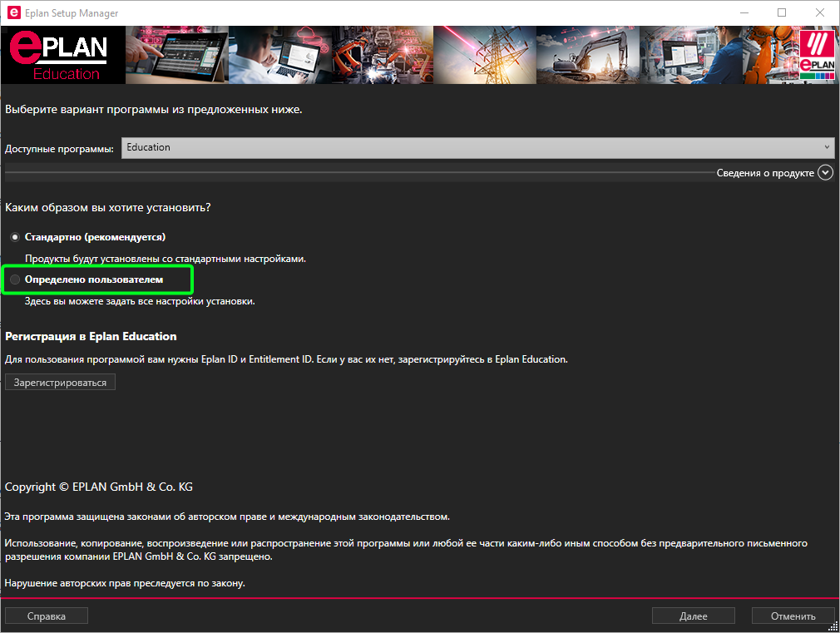Image resolution: width=840 pixels, height=633 pixels.
Task: Cancel setup with 'Отменить' button
Action: pos(793,616)
